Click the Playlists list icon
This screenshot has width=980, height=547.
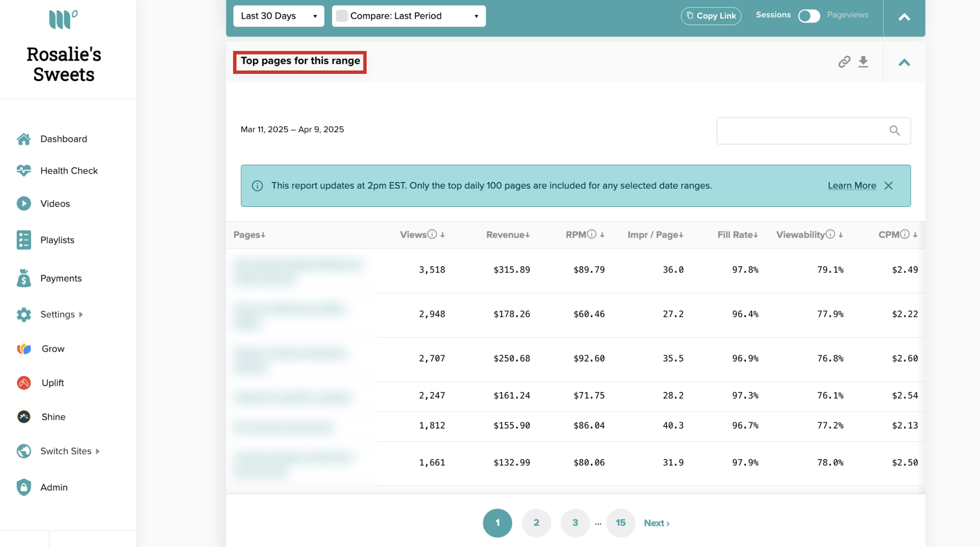[x=24, y=240]
